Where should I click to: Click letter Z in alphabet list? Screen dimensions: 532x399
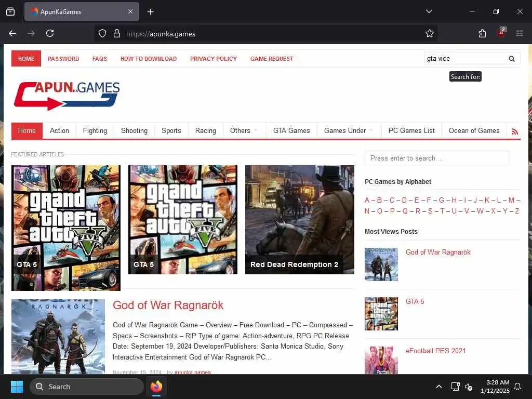pyautogui.click(x=517, y=211)
